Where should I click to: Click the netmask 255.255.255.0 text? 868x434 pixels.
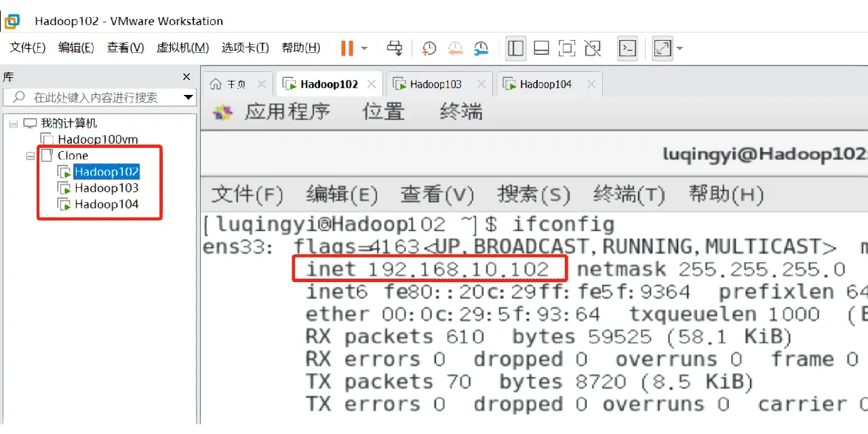click(x=711, y=269)
